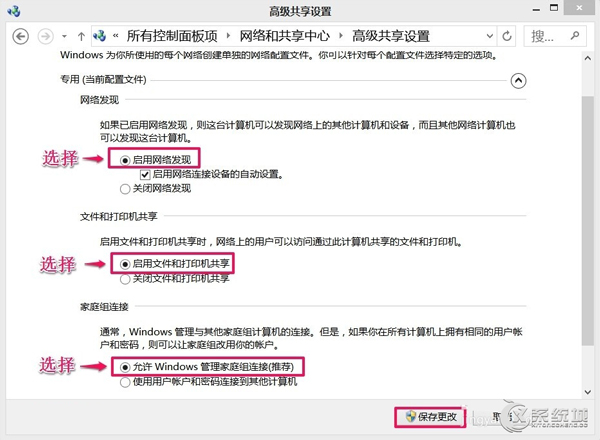
Task: Select 使用用户帐户和密码连接到其他计算机 radio button
Action: point(125,382)
